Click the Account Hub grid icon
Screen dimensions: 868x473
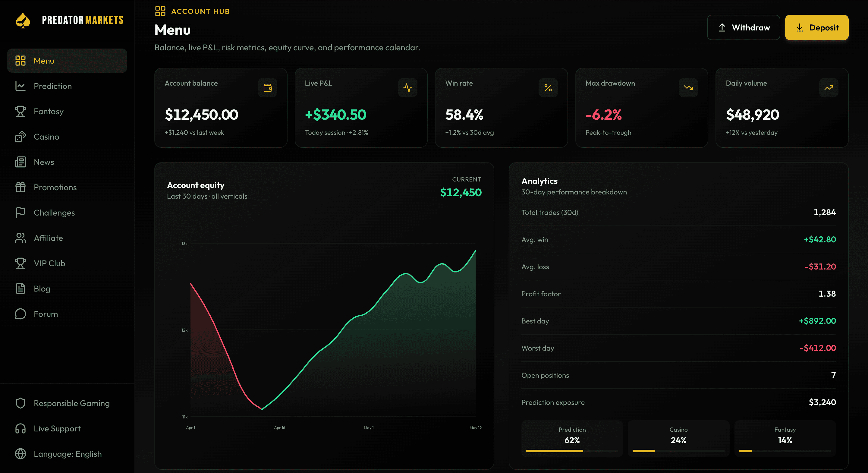(x=160, y=11)
